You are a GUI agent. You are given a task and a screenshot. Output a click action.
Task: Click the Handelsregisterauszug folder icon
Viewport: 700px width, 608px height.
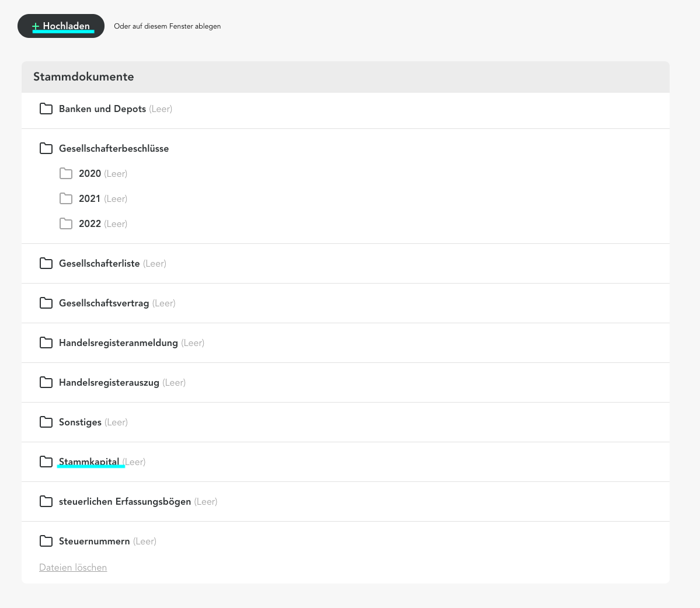click(46, 382)
